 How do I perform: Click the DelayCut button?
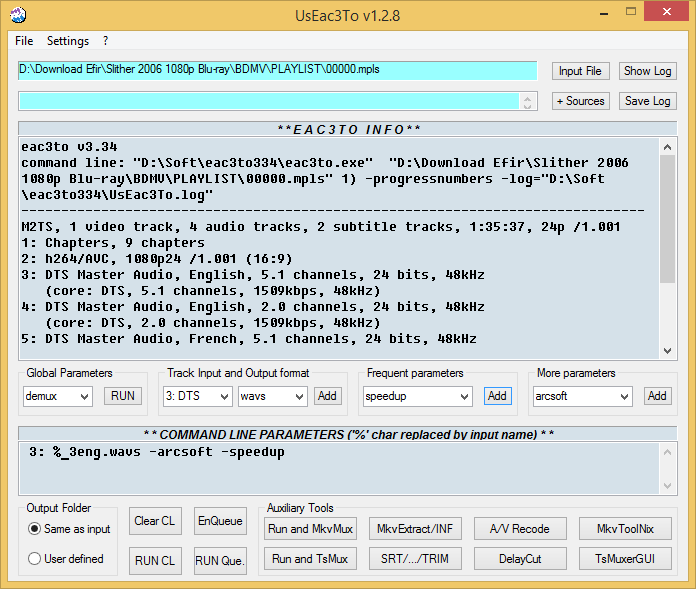520,559
